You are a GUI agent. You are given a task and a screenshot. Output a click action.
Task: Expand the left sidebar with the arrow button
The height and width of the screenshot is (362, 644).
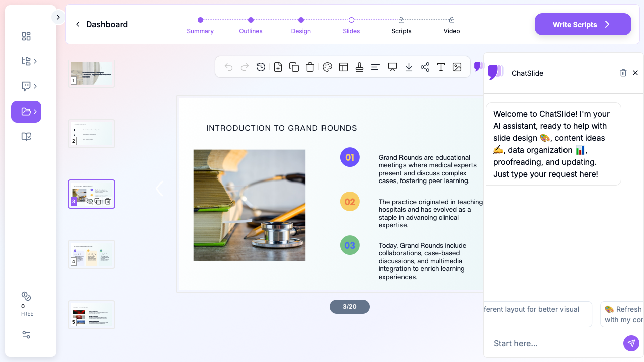58,17
